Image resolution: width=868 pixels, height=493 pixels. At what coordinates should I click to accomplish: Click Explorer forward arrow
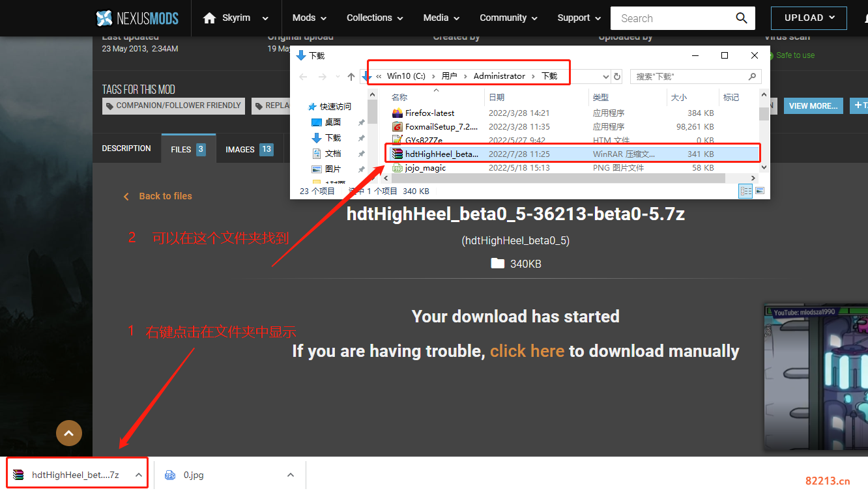click(322, 77)
